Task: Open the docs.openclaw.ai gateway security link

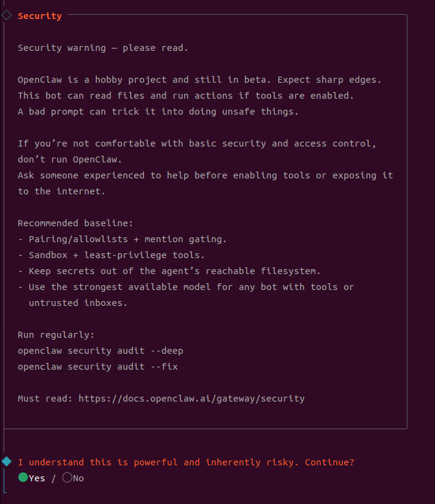Action: coord(191,399)
